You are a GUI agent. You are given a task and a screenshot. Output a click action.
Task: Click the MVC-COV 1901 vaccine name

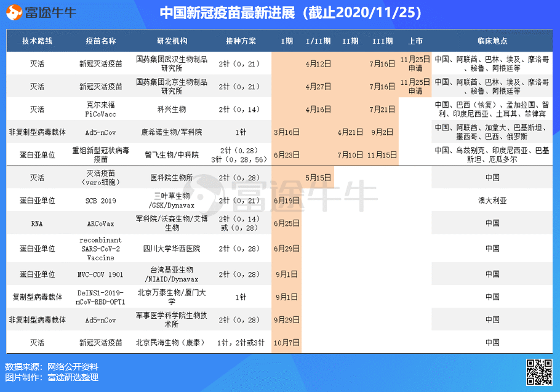pos(101,274)
